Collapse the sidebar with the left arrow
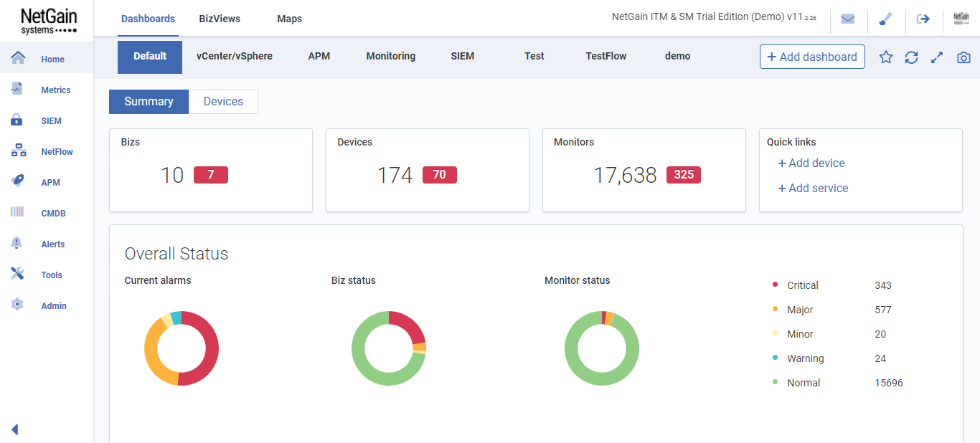 pos(14,429)
